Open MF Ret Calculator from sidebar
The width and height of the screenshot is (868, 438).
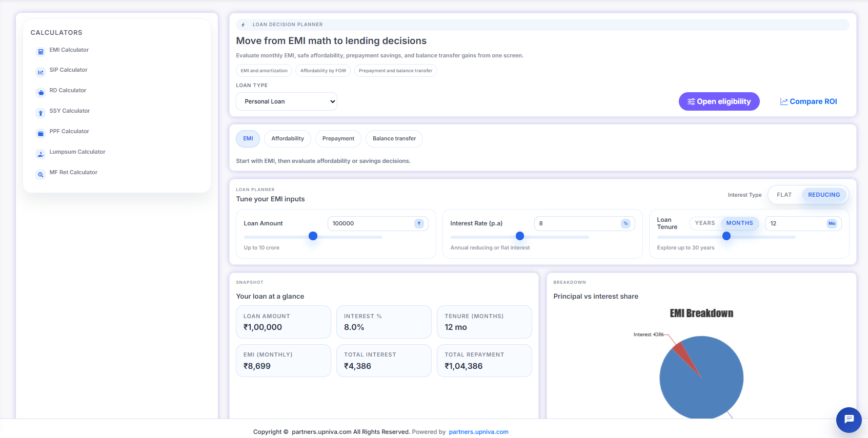73,173
